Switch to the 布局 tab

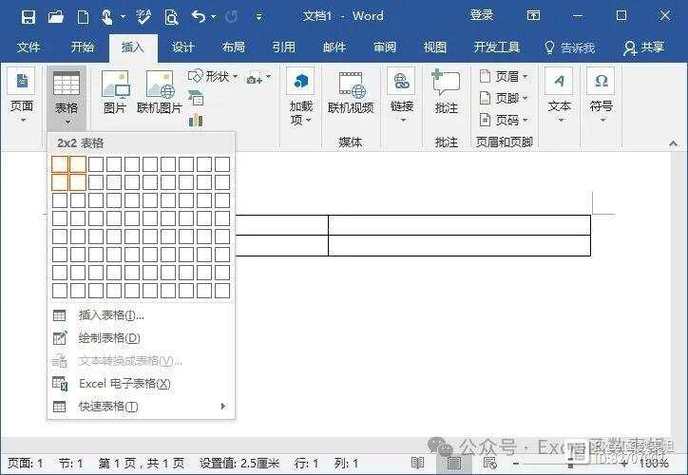point(233,47)
